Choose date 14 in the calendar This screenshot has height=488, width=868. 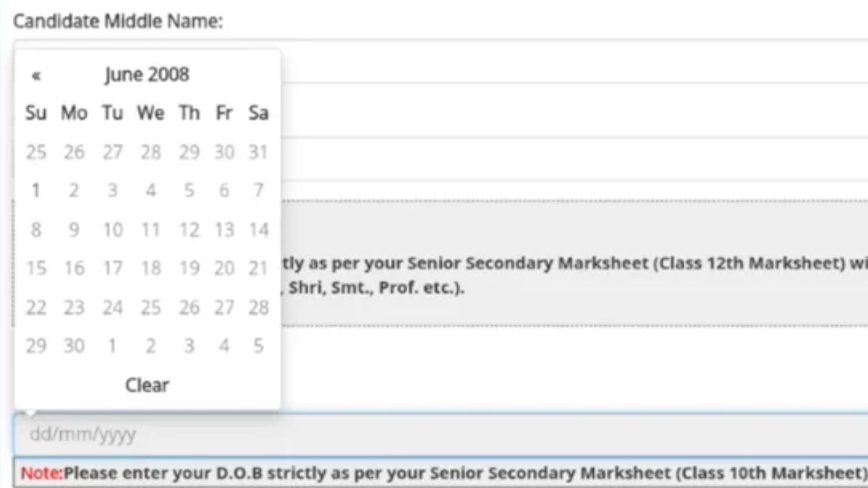coord(258,231)
